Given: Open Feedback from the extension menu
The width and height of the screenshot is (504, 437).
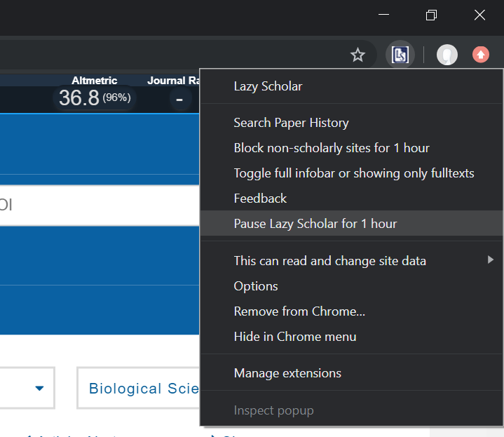Looking at the screenshot, I should click(351, 199).
